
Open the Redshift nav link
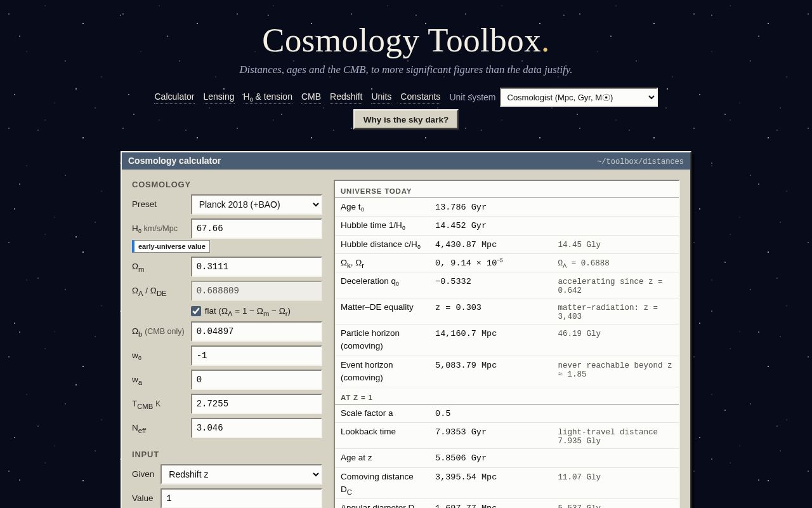(x=346, y=97)
